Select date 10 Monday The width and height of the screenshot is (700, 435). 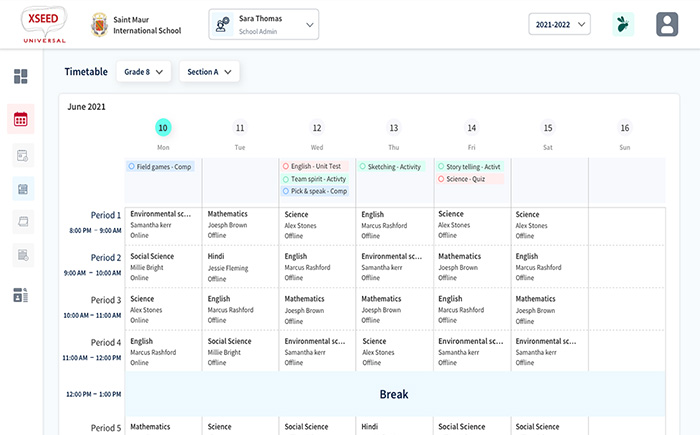click(163, 128)
